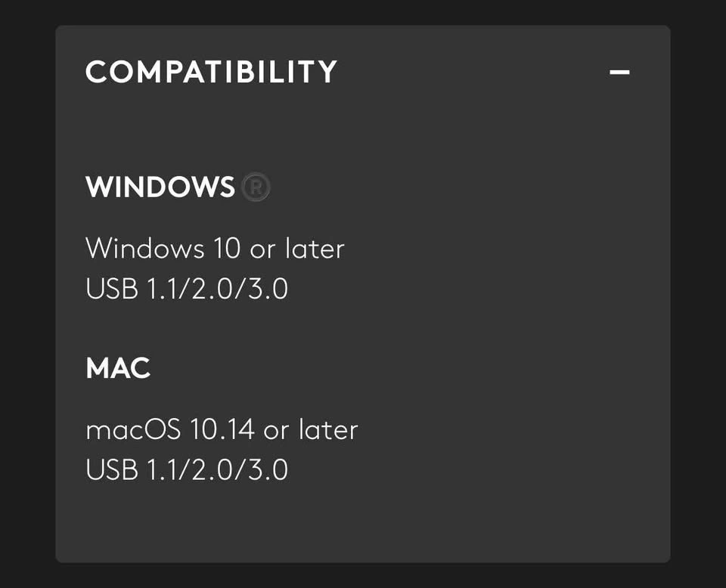Click the word 'later' in the macOS line
Viewport: 726px width, 588px height.
click(328, 430)
